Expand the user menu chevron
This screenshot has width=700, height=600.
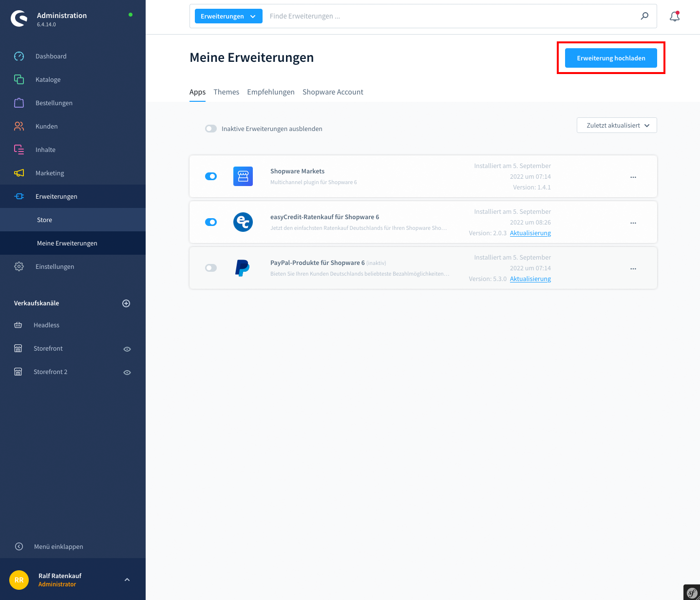click(x=127, y=580)
